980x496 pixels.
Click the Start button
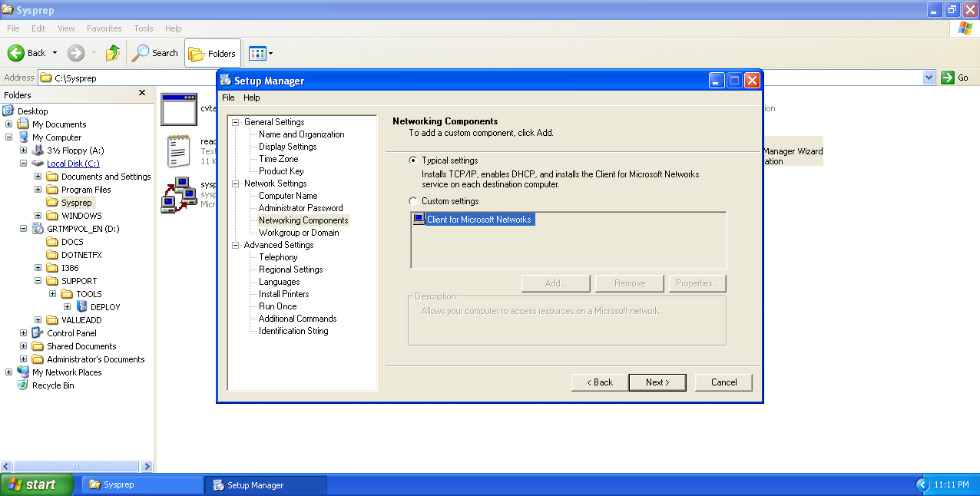tap(37, 484)
